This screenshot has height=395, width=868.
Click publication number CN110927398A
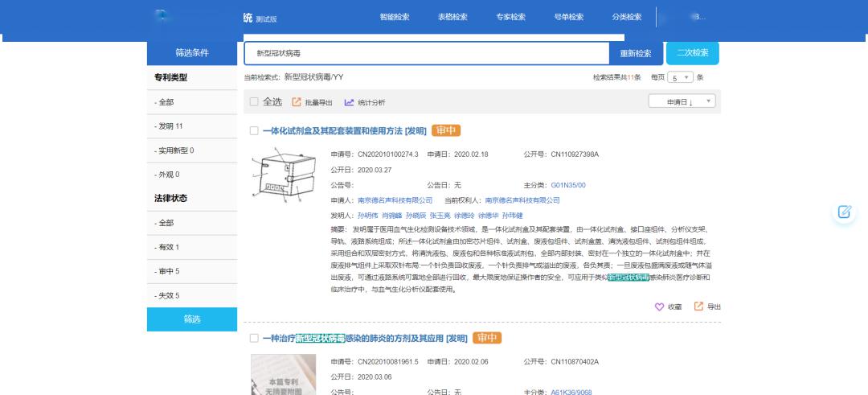point(575,154)
